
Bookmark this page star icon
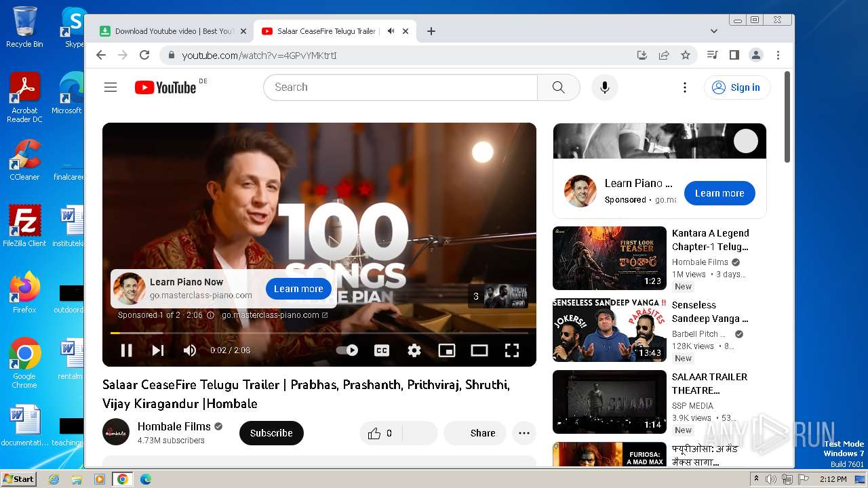[x=686, y=55]
